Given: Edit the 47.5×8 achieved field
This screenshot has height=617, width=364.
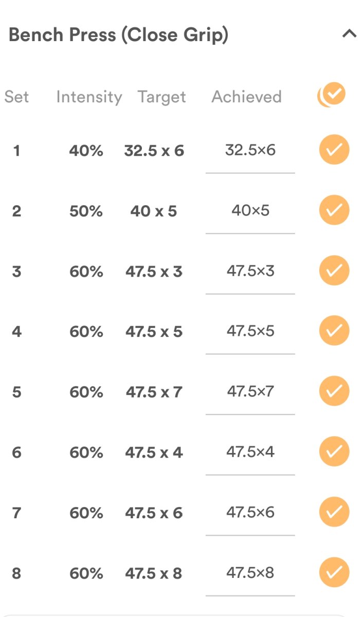Looking at the screenshot, I should (x=250, y=572).
